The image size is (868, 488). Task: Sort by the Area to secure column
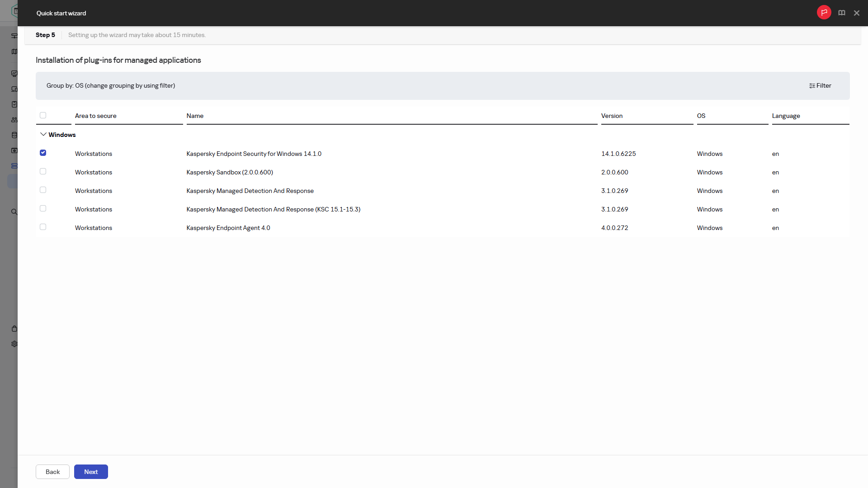coord(96,116)
